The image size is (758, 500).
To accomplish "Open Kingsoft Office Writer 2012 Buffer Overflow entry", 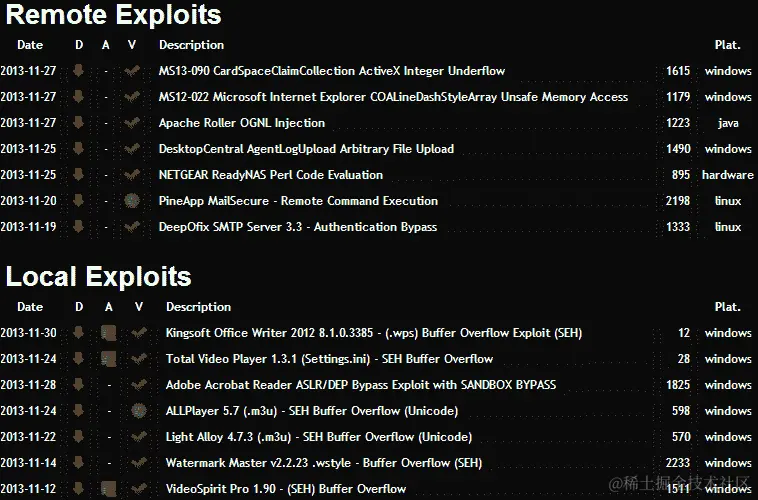I will (x=374, y=333).
